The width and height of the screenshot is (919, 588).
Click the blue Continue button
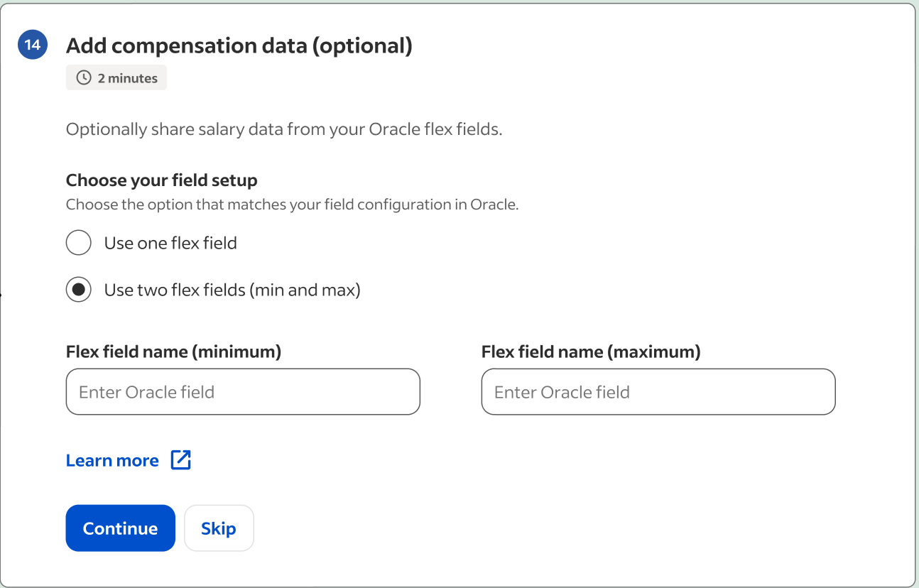pyautogui.click(x=120, y=528)
